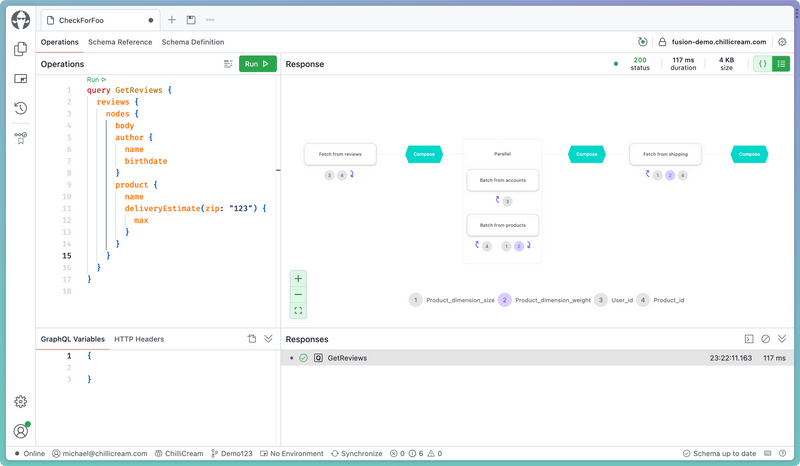Click the errors count in status bar

click(x=397, y=453)
